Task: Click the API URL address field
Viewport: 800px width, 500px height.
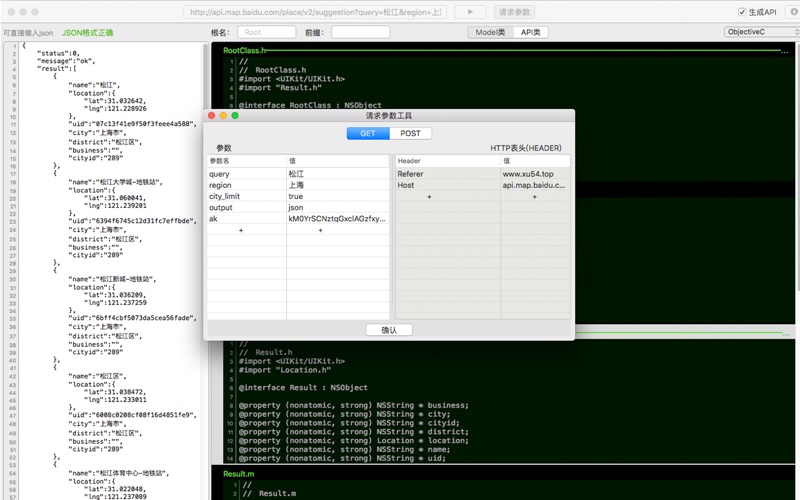Action: tap(315, 12)
